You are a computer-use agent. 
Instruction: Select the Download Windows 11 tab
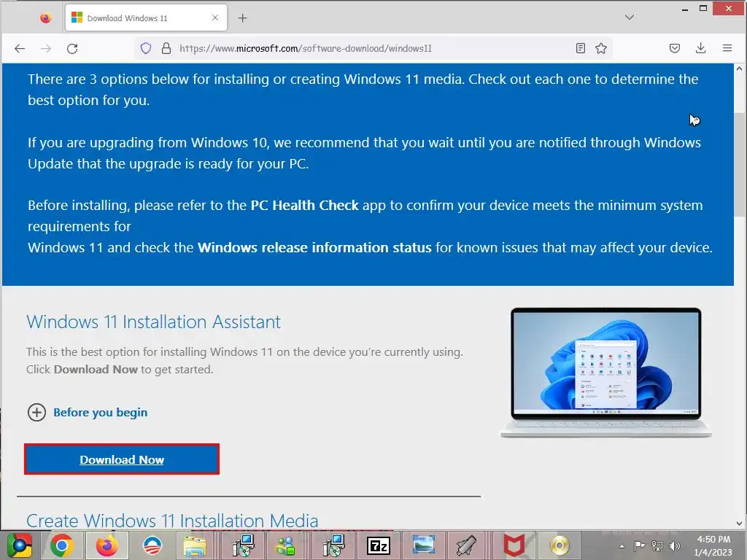click(x=146, y=17)
